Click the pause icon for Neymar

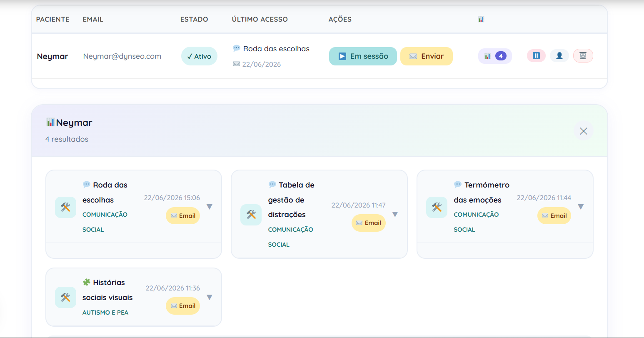pos(536,56)
